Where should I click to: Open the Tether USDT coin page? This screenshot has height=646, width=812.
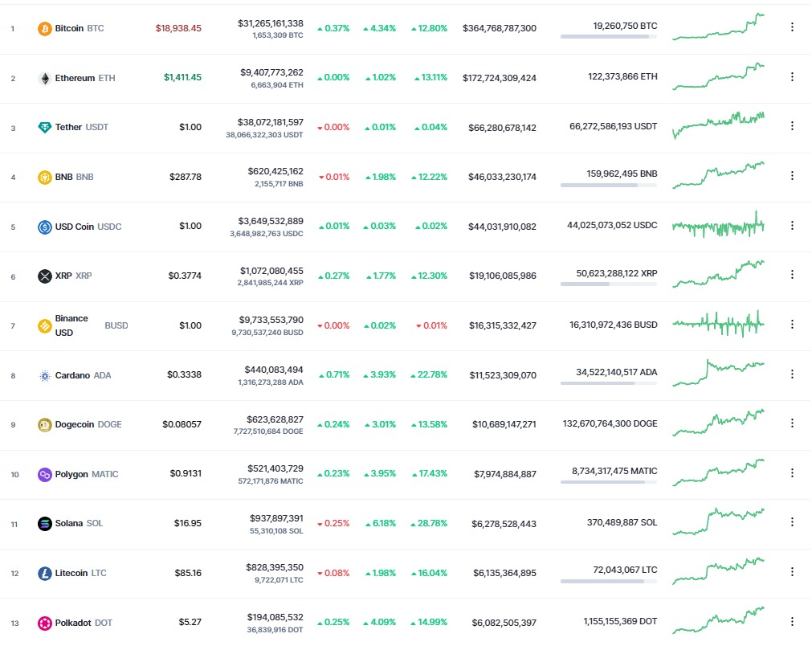[81, 128]
